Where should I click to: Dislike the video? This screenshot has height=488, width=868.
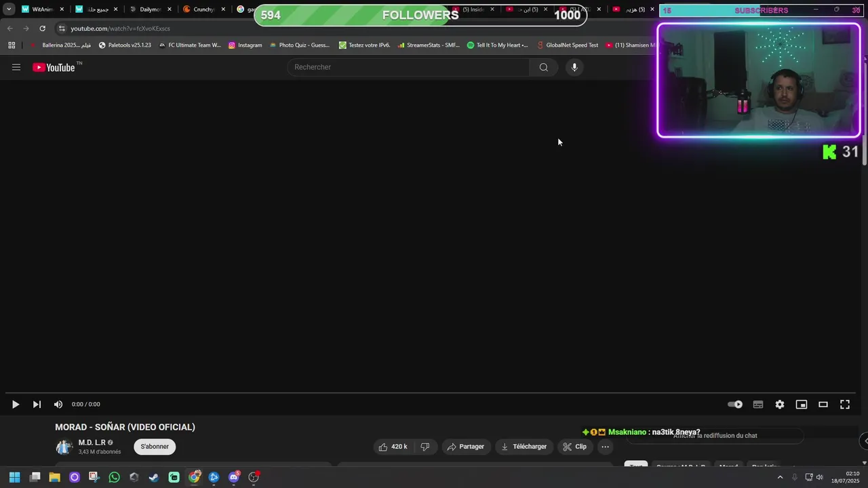pos(425,447)
